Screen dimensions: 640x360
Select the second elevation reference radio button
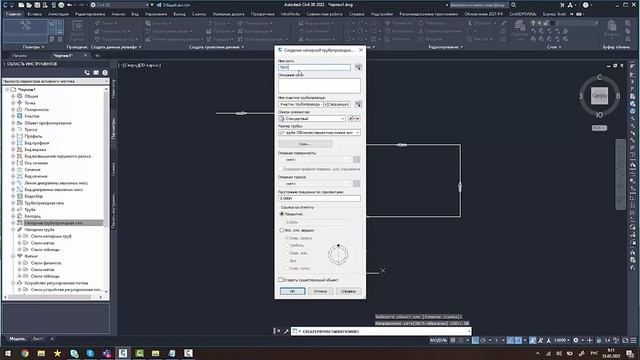[282, 230]
